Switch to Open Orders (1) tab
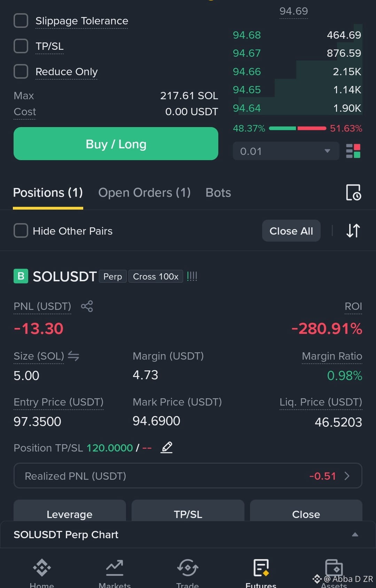Viewport: 376px width, 588px height. click(144, 193)
